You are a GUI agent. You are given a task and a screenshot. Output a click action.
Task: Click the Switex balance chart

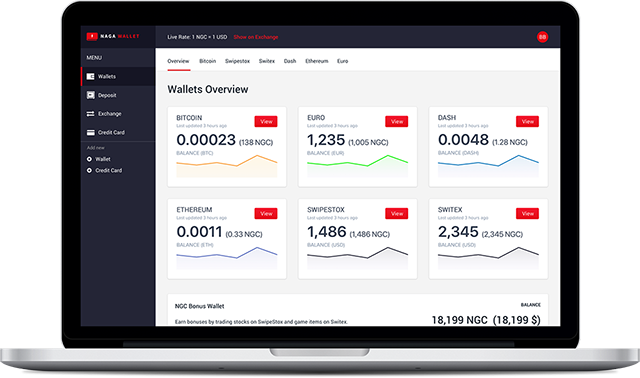[x=488, y=258]
